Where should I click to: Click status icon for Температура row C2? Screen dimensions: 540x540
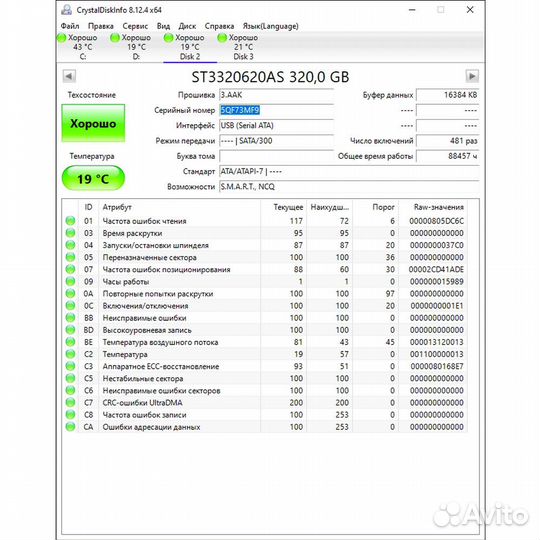tap(70, 354)
